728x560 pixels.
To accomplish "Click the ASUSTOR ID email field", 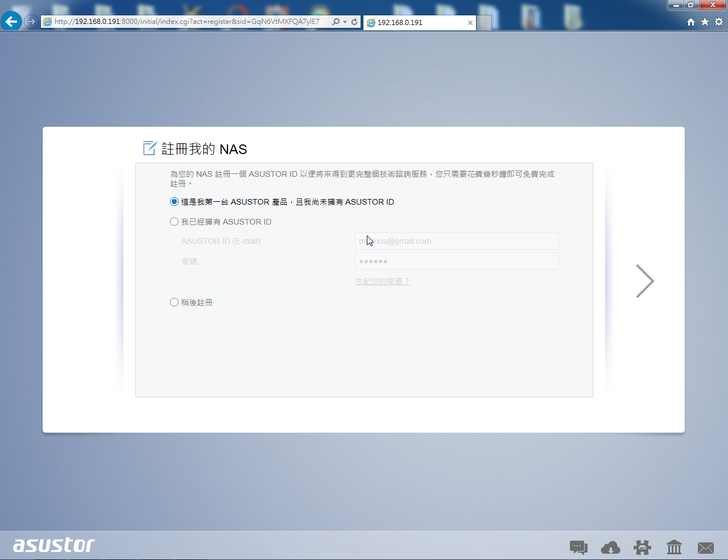I will click(x=456, y=241).
